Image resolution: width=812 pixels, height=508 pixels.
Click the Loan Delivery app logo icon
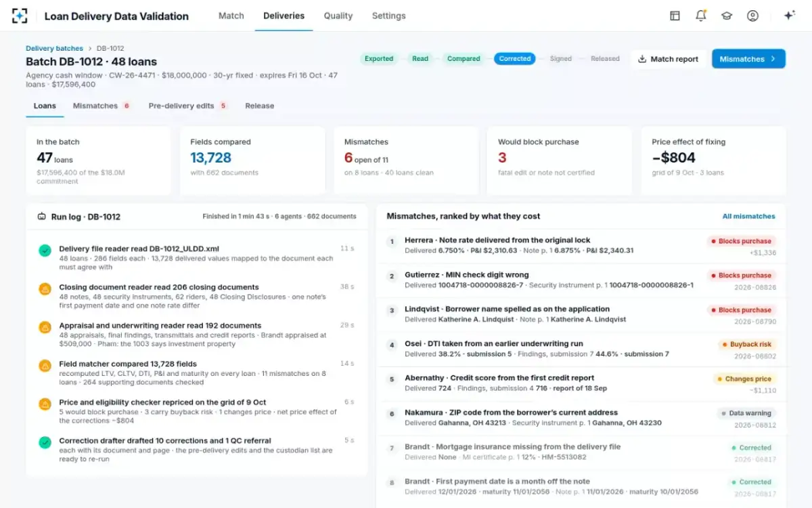(x=20, y=16)
